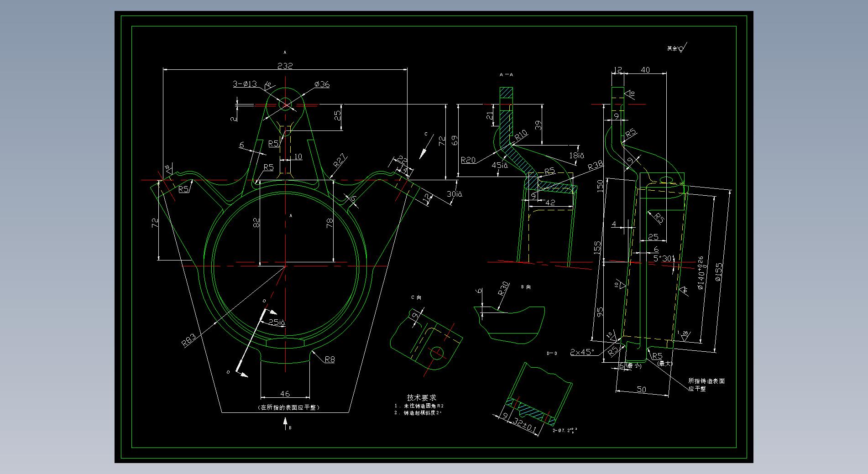This screenshot has height=474, width=868.
Task: Select the "R30" radius label
Action: coord(503,288)
